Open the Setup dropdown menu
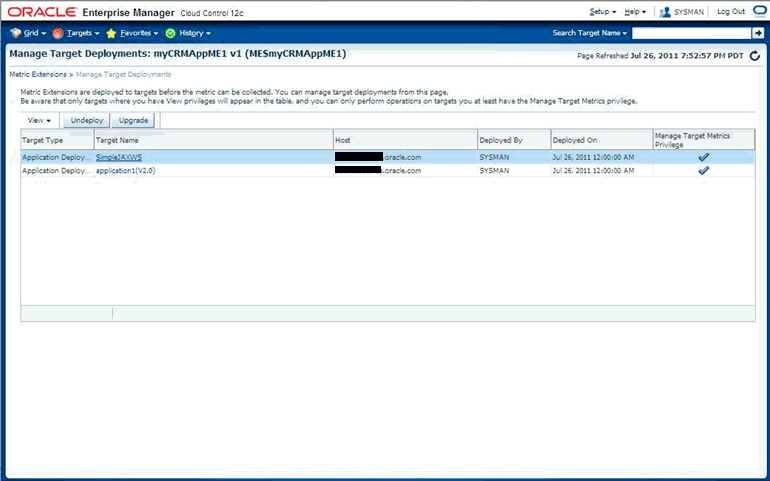The height and width of the screenshot is (481, 770). [603, 12]
